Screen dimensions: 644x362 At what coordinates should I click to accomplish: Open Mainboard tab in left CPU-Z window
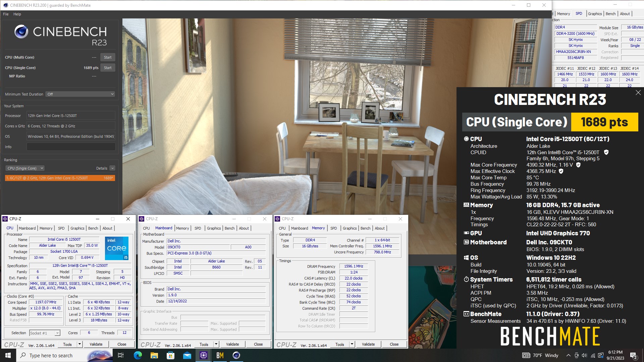27,228
